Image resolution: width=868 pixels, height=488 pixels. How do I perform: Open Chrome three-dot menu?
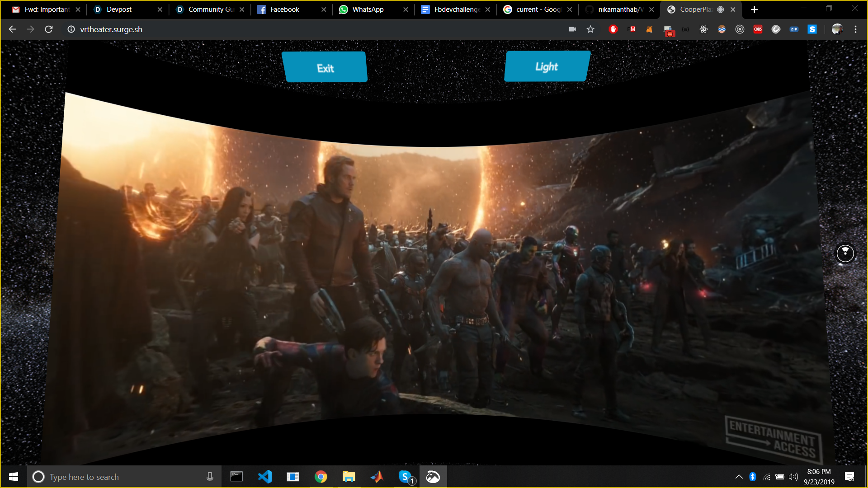pyautogui.click(x=855, y=29)
